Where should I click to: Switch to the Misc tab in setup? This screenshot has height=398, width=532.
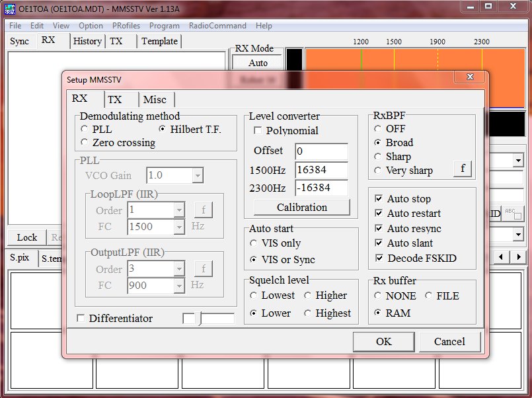tap(155, 99)
